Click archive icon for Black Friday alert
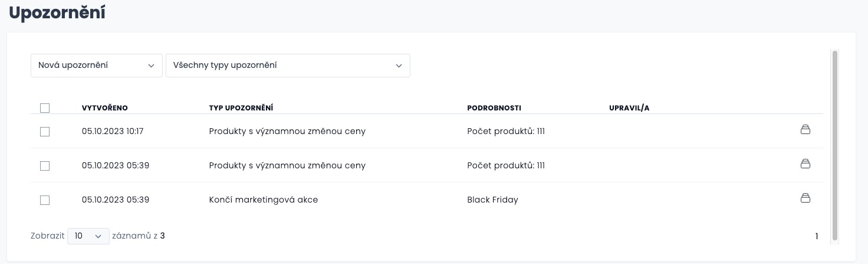 coord(805,198)
